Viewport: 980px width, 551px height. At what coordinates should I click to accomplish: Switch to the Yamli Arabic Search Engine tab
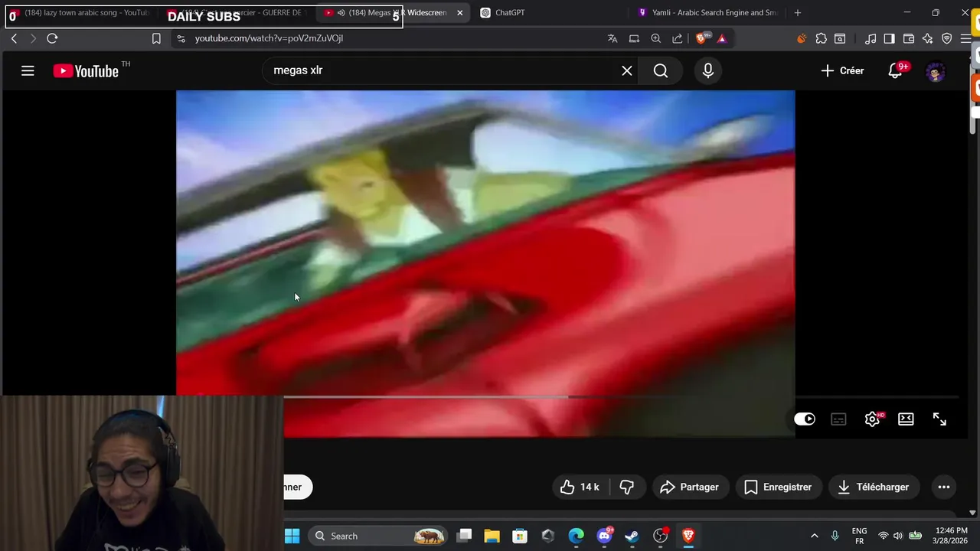(x=708, y=13)
